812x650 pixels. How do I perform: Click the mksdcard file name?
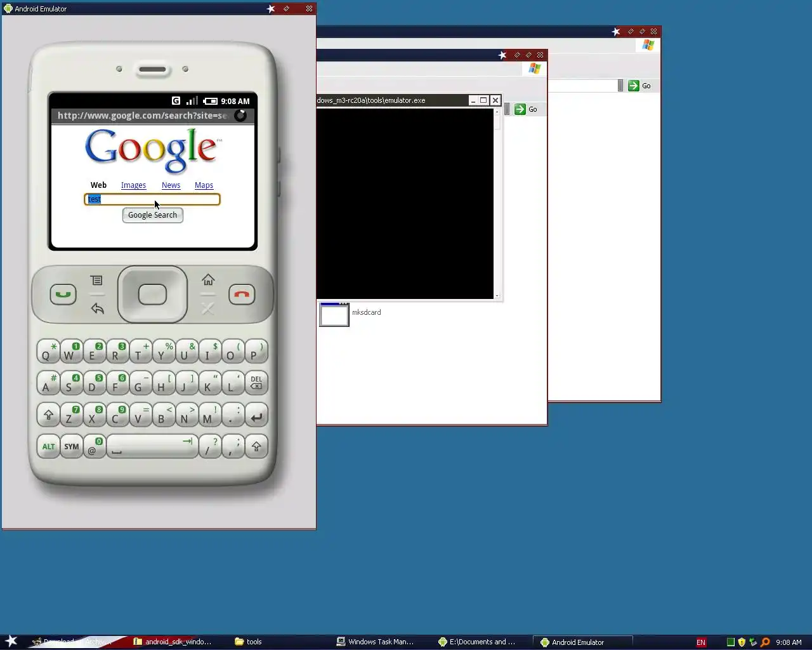pos(366,312)
